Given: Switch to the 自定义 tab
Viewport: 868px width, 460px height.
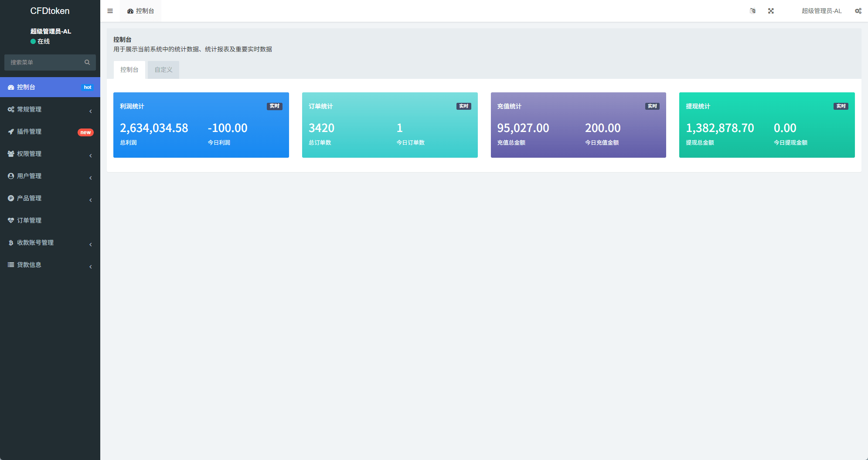Looking at the screenshot, I should pos(163,70).
